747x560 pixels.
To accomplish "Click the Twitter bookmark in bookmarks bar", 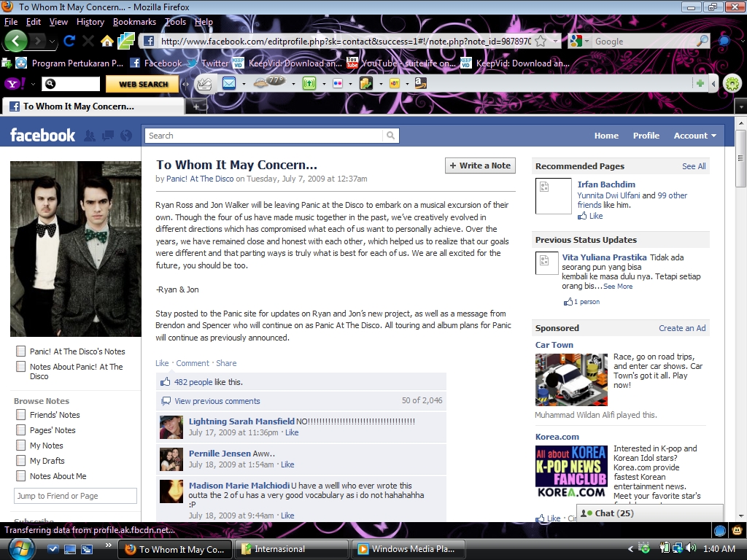I will pos(208,63).
